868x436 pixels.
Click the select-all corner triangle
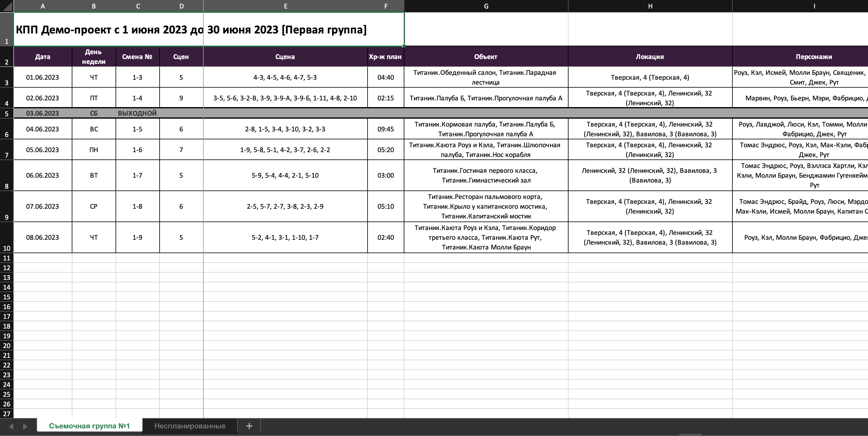(x=6, y=6)
